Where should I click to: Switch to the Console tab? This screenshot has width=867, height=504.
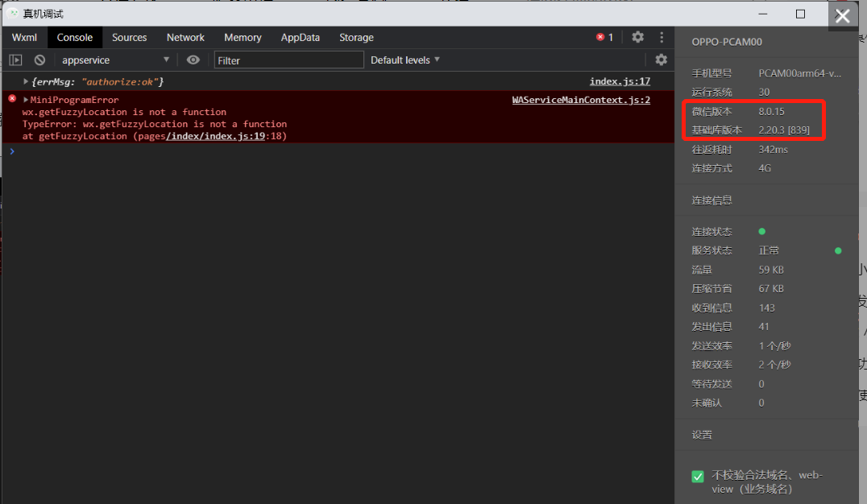pyautogui.click(x=75, y=38)
